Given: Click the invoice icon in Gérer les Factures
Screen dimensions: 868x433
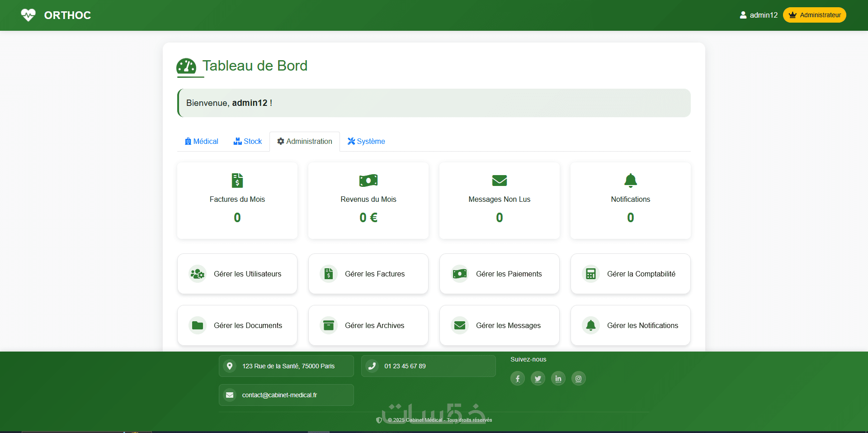Looking at the screenshot, I should [x=329, y=274].
